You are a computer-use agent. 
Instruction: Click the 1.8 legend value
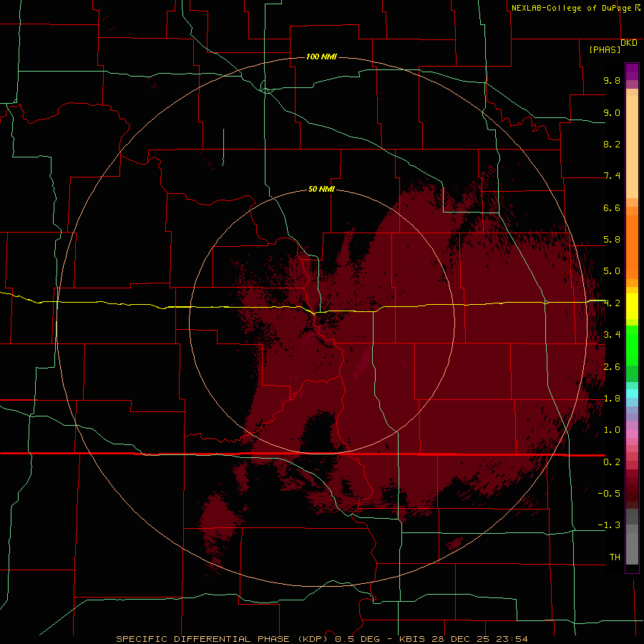click(x=612, y=399)
